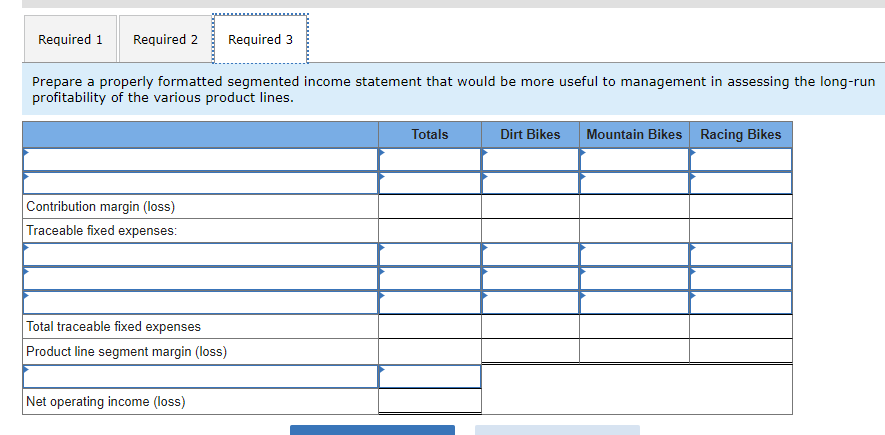Click Racing Bikes cell directly above Contribution margin row
This screenshot has width=885, height=435.
click(741, 183)
